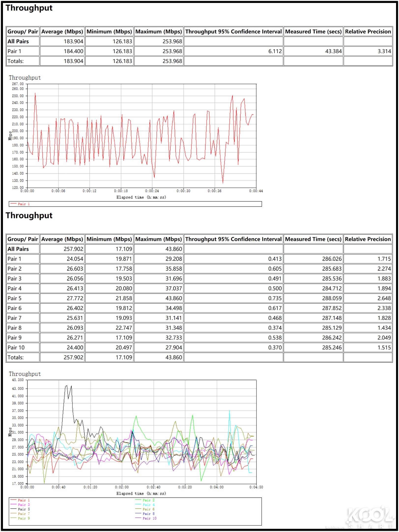This screenshot has width=399, height=532.
Task: Click the Minimum (Mbps) header in second table
Action: 109,239
